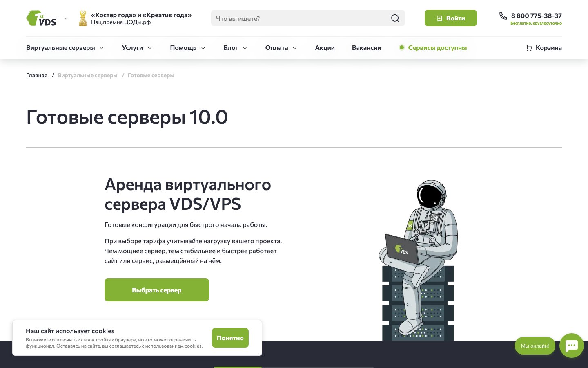Open the Услуги menu
Image resolution: width=588 pixels, height=368 pixels.
132,48
